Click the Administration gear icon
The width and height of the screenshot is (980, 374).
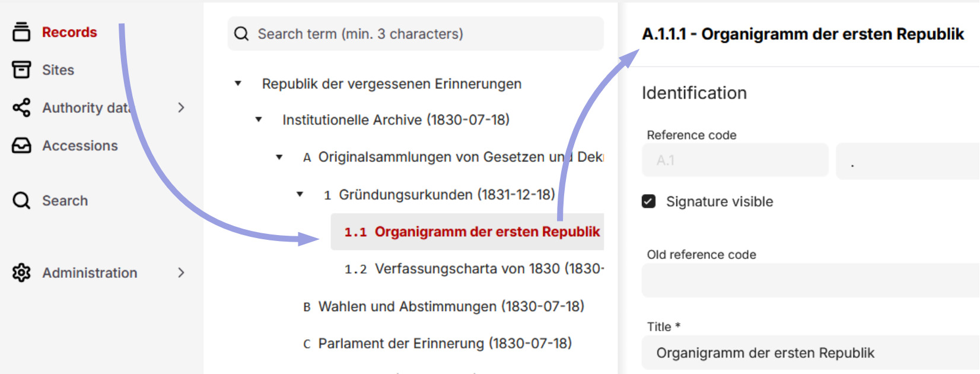tap(21, 272)
